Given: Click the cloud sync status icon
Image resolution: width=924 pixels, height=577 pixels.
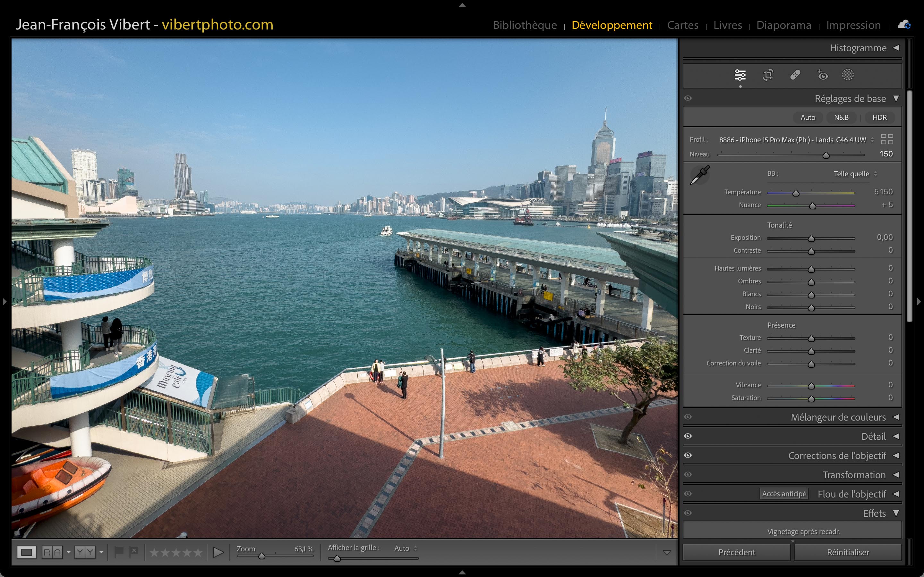Looking at the screenshot, I should click(x=904, y=25).
